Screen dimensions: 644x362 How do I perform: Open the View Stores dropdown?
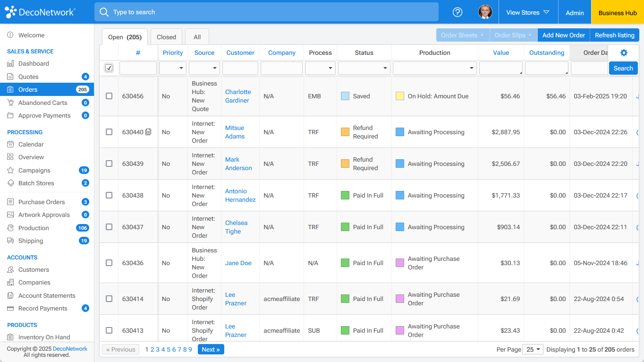click(528, 13)
